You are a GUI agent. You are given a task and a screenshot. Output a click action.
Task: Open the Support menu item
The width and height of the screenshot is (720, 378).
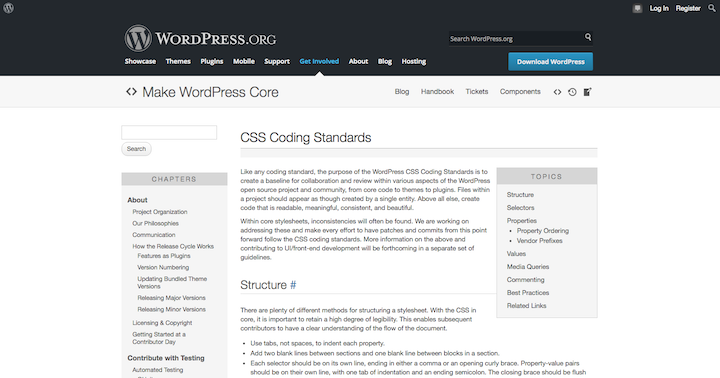[277, 62]
